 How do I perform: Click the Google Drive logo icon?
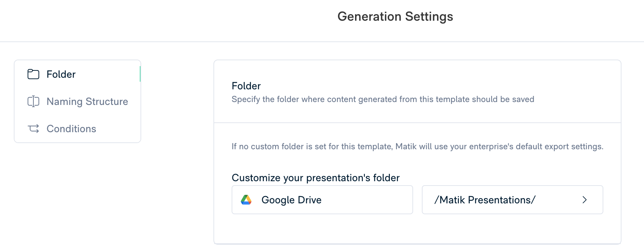tap(246, 200)
